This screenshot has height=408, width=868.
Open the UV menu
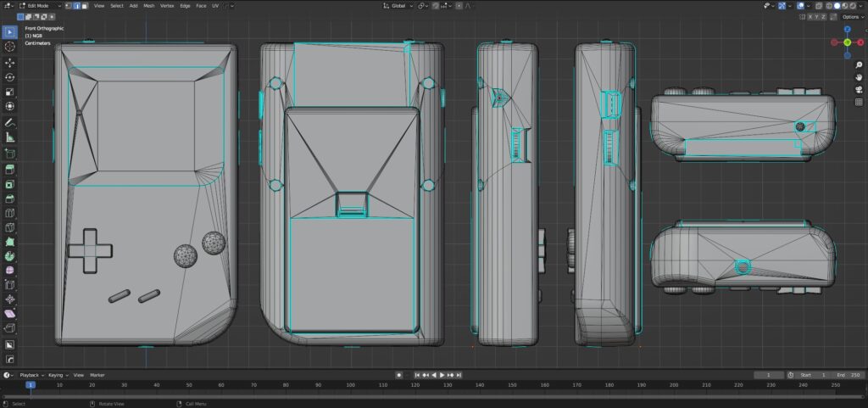tap(215, 6)
